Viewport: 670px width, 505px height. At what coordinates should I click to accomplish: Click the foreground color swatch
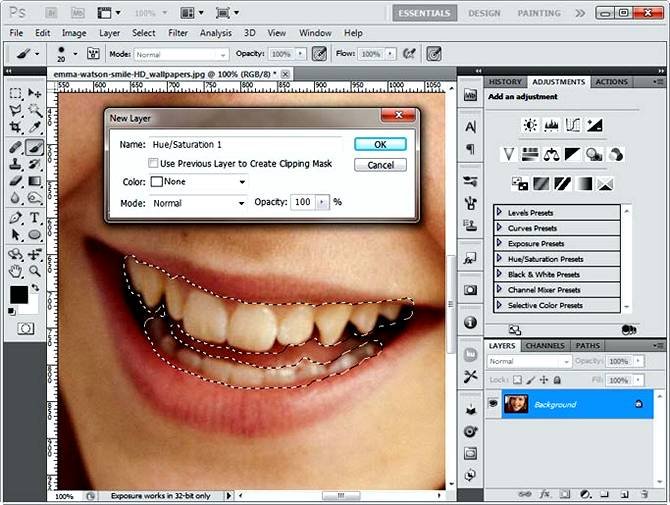pyautogui.click(x=19, y=295)
